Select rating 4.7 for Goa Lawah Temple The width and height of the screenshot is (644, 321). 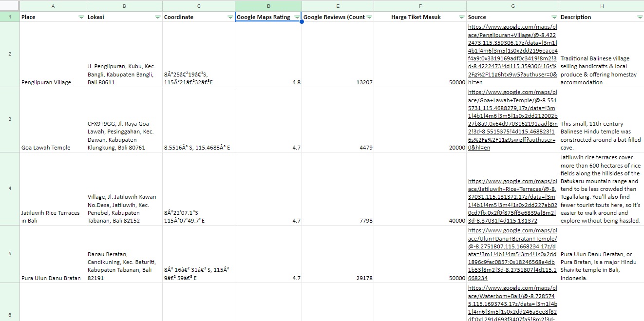coord(268,120)
